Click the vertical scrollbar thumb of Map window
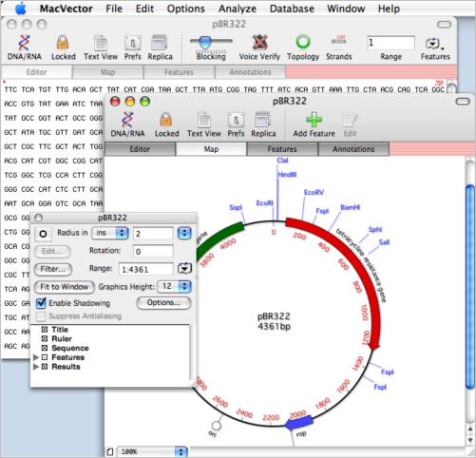 click(470, 287)
